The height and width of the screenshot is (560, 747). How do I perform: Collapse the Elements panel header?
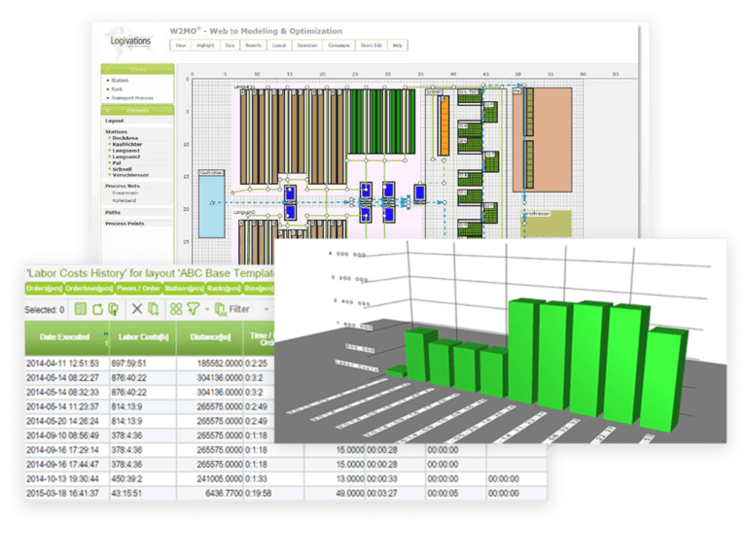tap(138, 110)
